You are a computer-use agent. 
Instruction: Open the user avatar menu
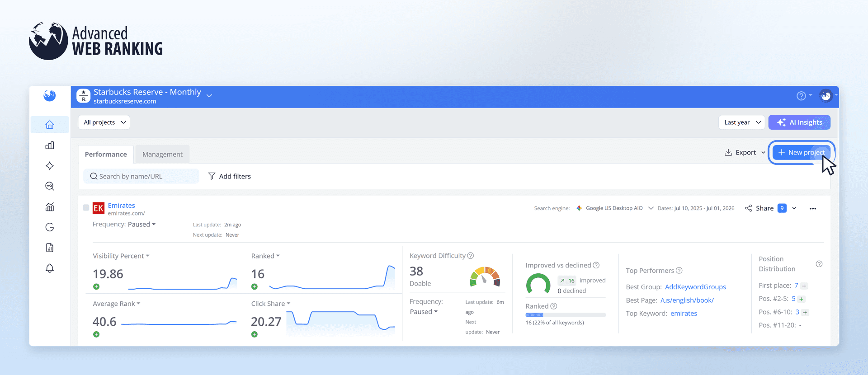tap(826, 96)
